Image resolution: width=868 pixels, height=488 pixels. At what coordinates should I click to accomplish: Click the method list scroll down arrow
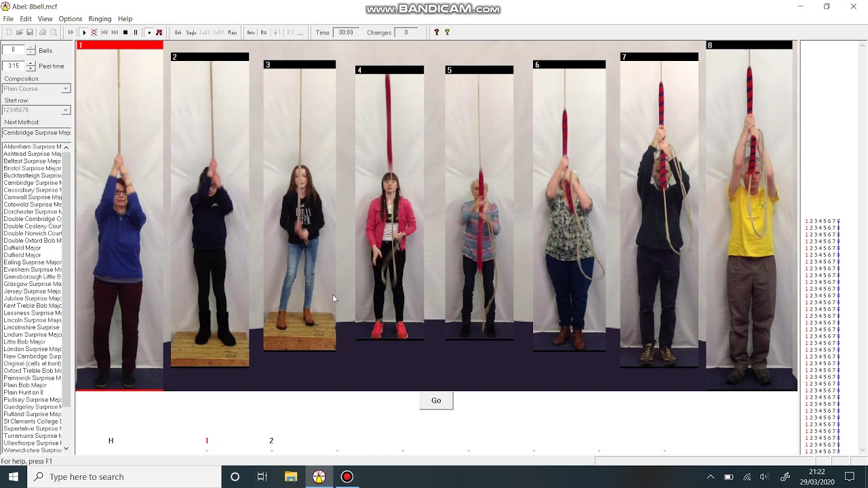point(66,449)
